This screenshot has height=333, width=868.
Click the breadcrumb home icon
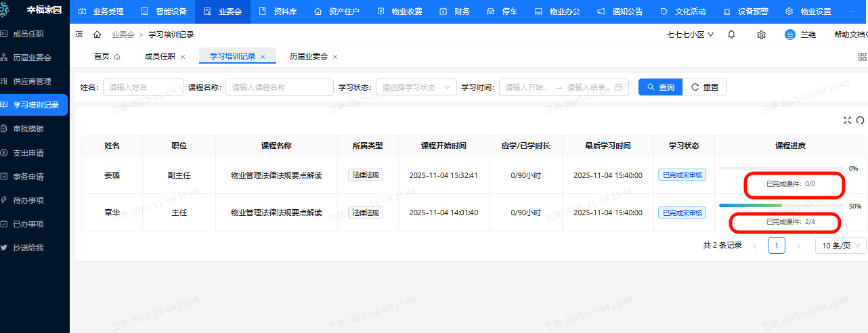(97, 35)
